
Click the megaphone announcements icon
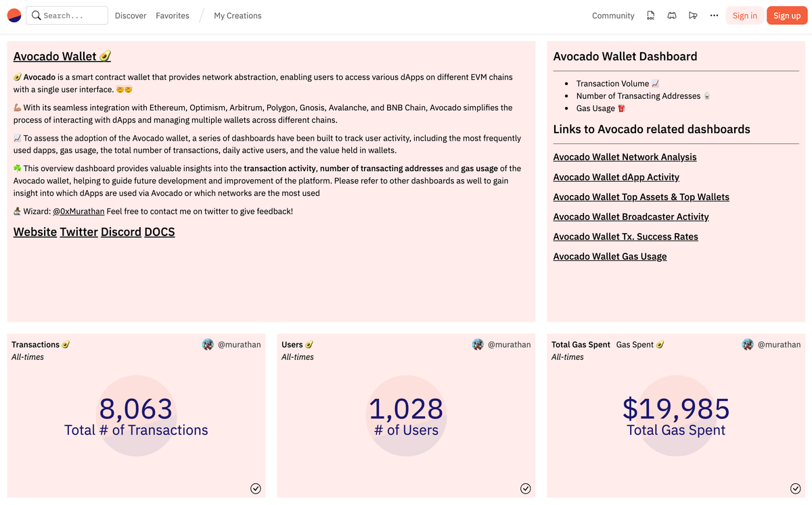pyautogui.click(x=692, y=16)
